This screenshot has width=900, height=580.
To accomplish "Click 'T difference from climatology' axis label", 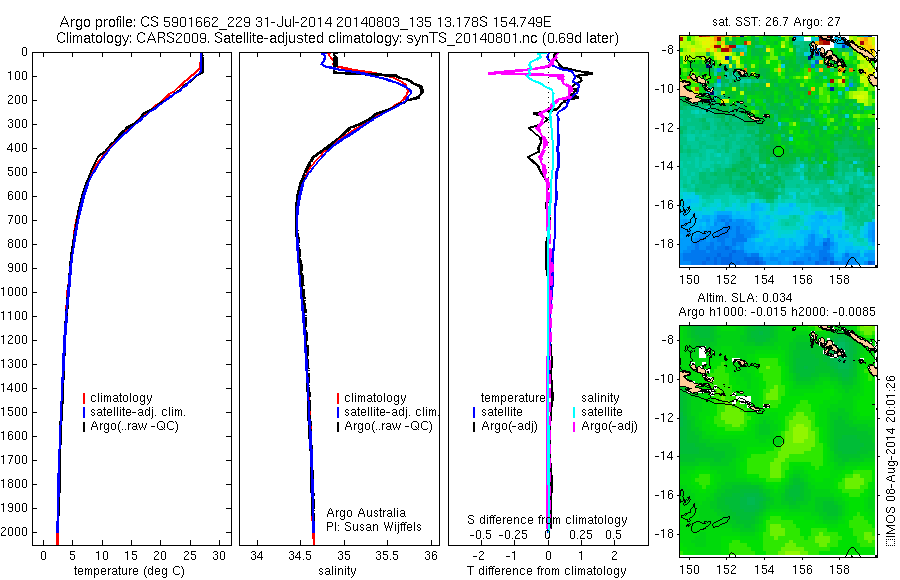I will (x=546, y=571).
